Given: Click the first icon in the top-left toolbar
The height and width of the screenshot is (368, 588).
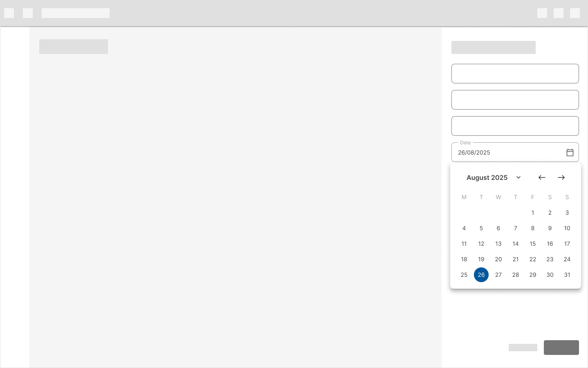Looking at the screenshot, I should [9, 13].
